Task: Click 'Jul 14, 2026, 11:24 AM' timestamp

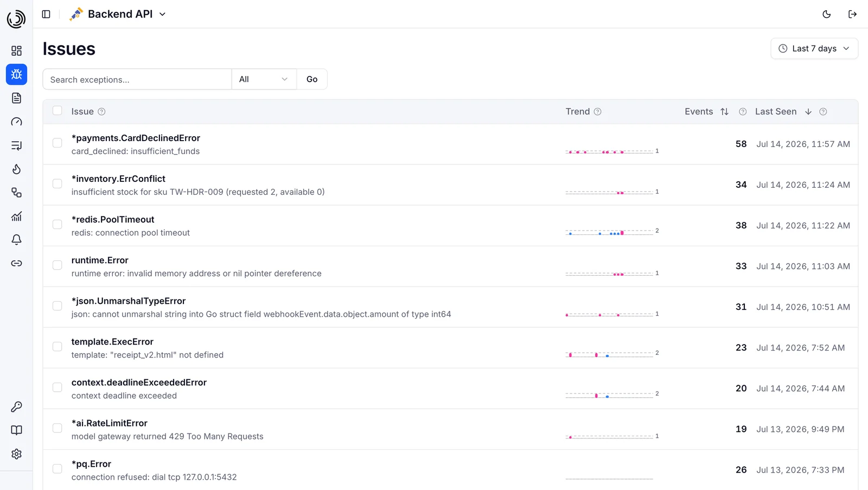Action: point(803,184)
